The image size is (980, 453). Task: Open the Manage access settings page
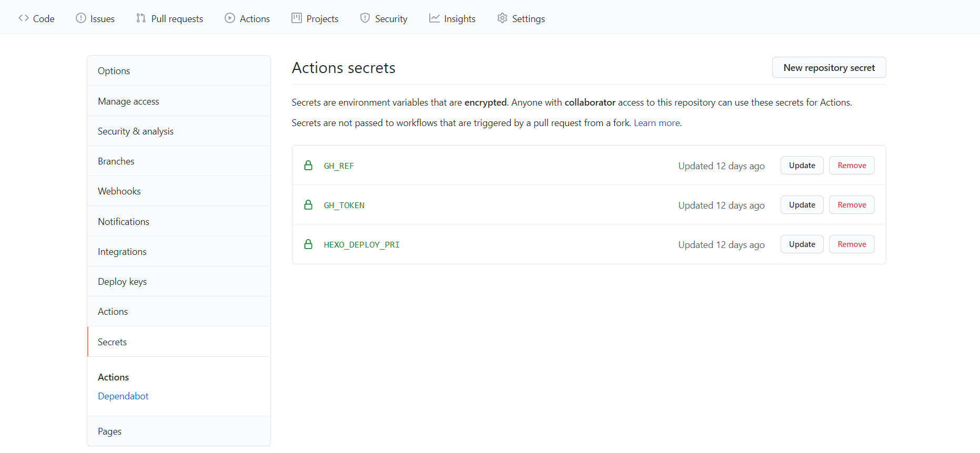click(x=128, y=101)
